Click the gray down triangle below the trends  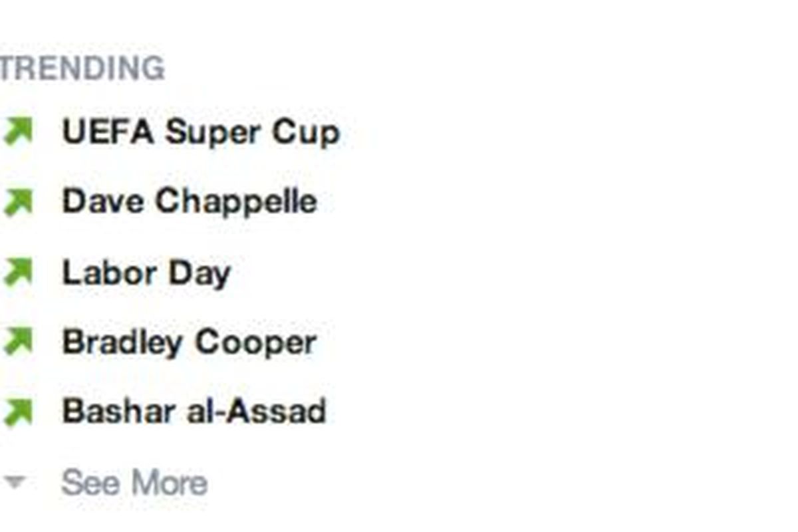14,481
